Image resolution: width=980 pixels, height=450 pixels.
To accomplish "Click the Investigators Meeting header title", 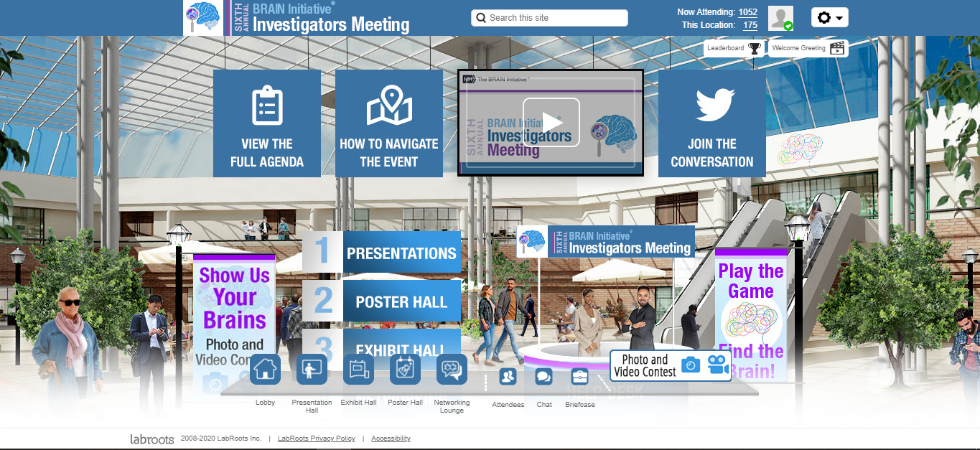I will [331, 25].
